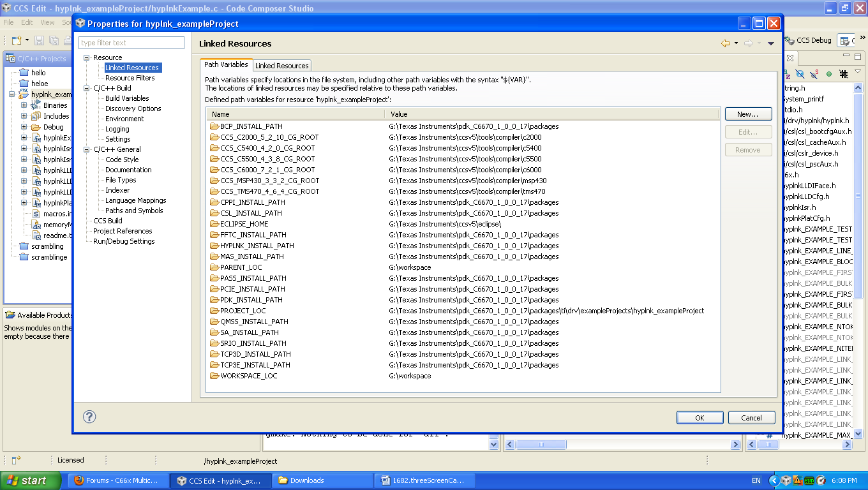Open Paths and Symbols page

coord(134,211)
